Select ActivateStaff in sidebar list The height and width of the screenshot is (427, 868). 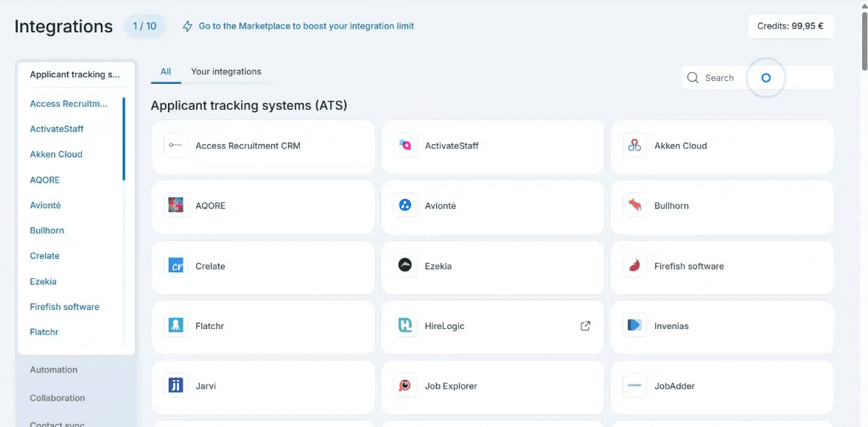tap(57, 129)
